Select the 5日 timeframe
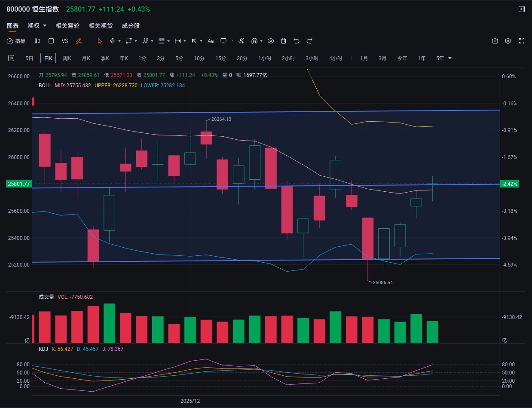 coord(29,58)
